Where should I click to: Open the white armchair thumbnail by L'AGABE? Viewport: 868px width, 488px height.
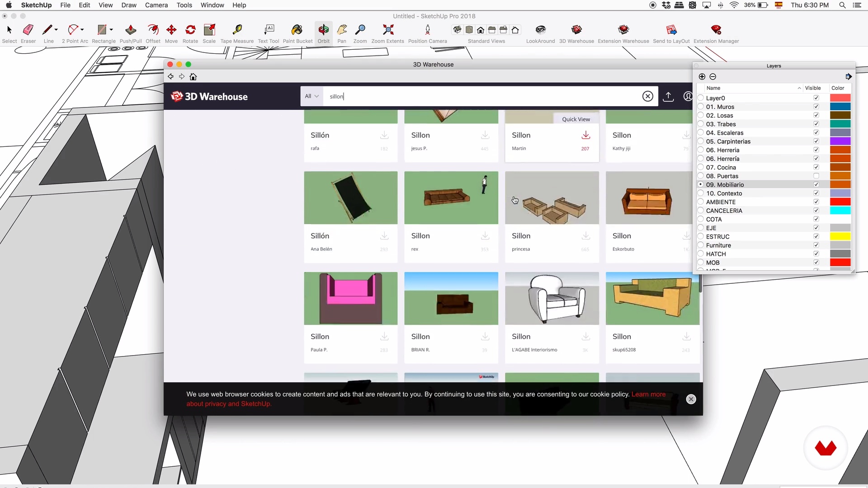[552, 298]
